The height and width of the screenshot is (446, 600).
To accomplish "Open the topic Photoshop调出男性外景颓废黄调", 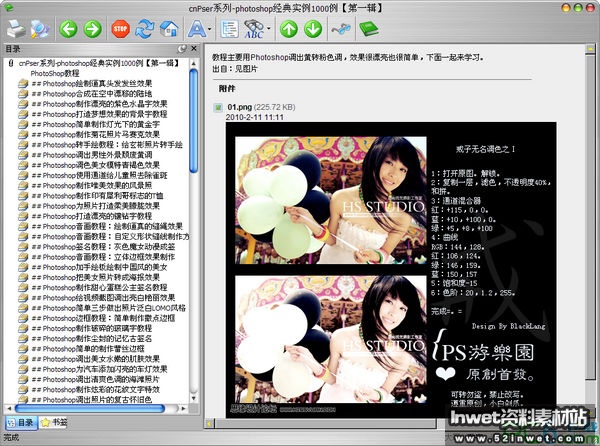I will [x=92, y=155].
